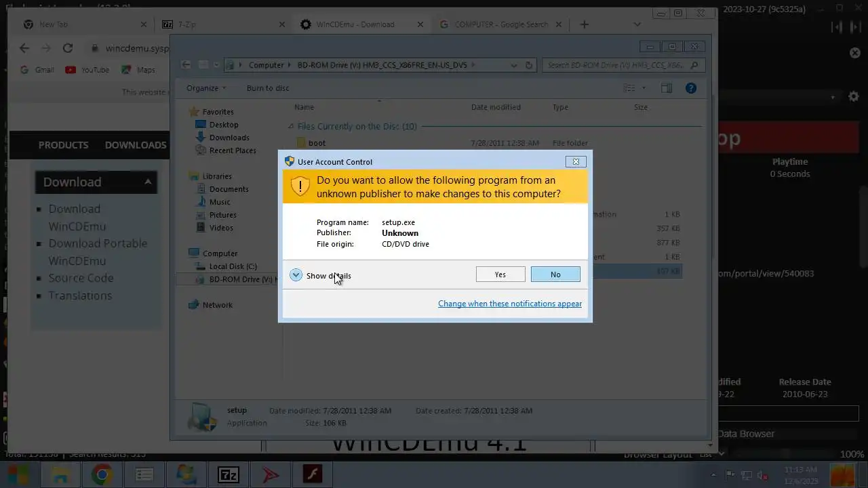Switch to COMPUTER - Google Search tab
868x488 pixels.
(500, 24)
